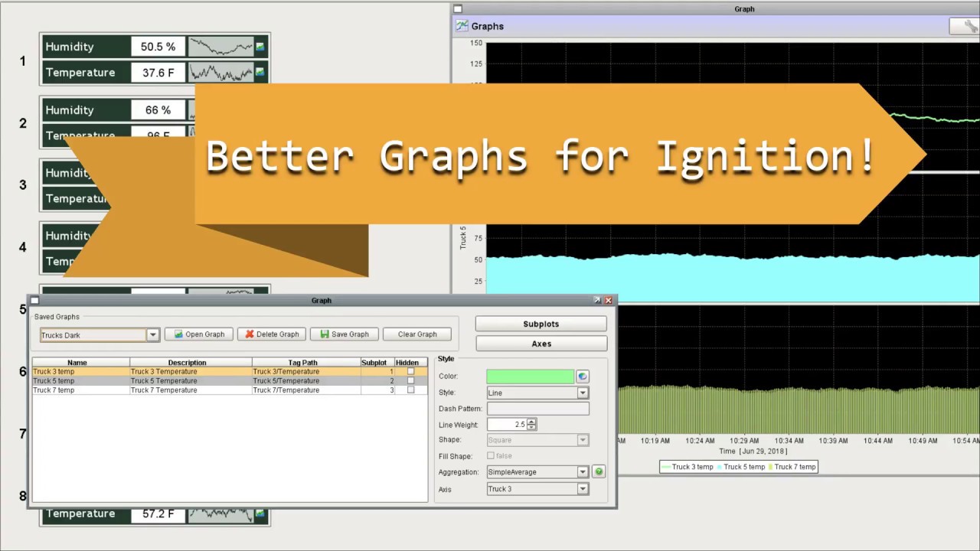Open the color picker icon beside Color
The width and height of the screenshot is (980, 551).
(583, 377)
